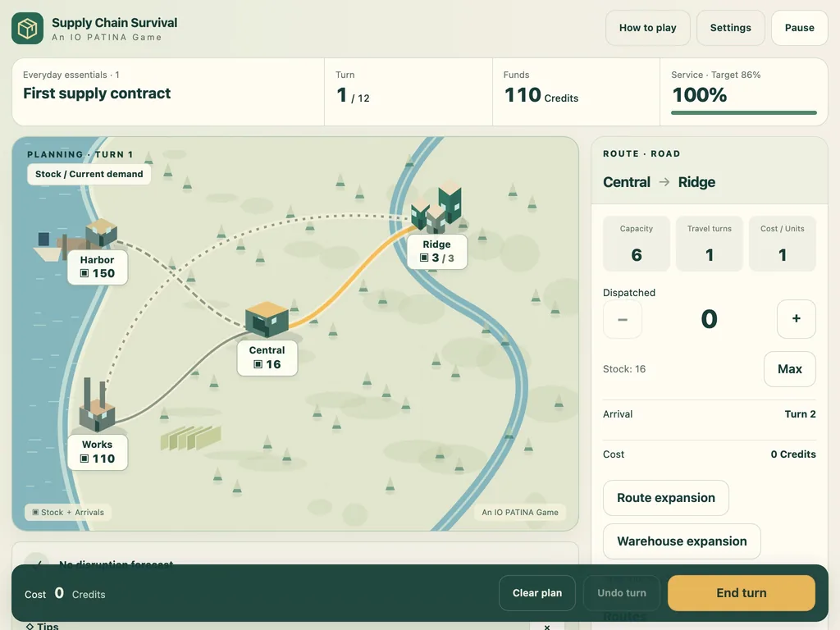Click Undo turn
This screenshot has height=630, width=840.
[622, 593]
